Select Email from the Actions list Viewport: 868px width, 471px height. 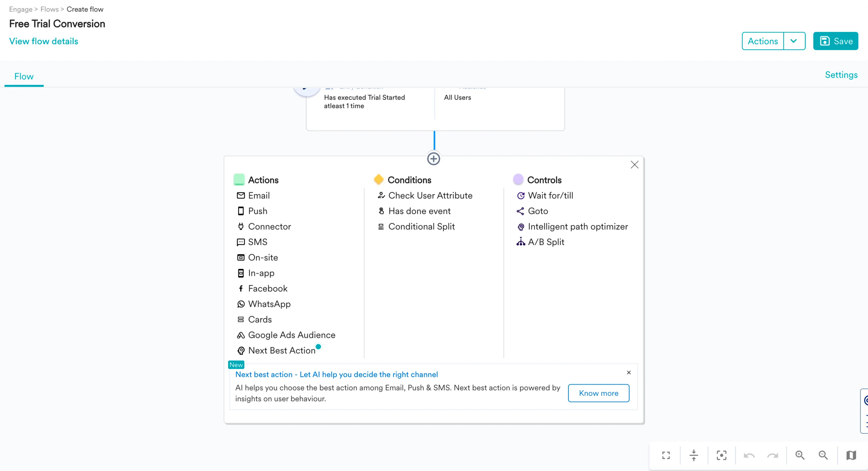(259, 195)
